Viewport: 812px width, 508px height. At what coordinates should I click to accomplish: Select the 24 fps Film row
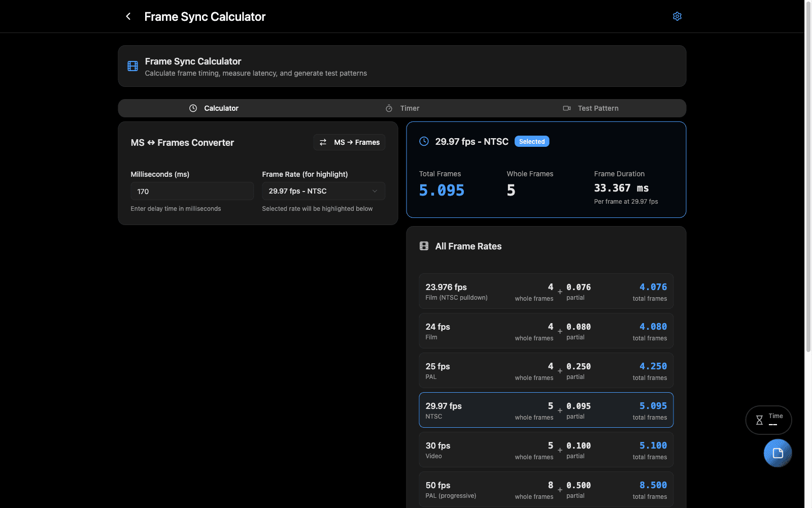coord(546,331)
